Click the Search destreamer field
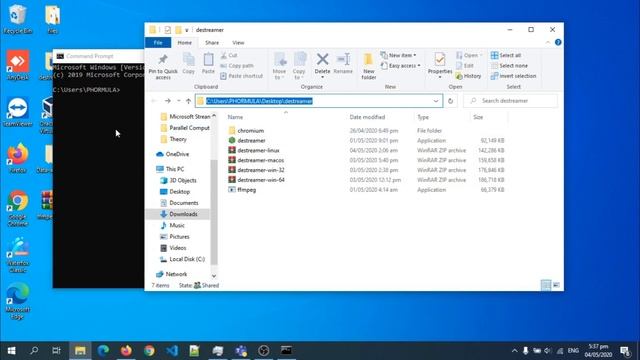This screenshot has width=640, height=360. click(510, 101)
